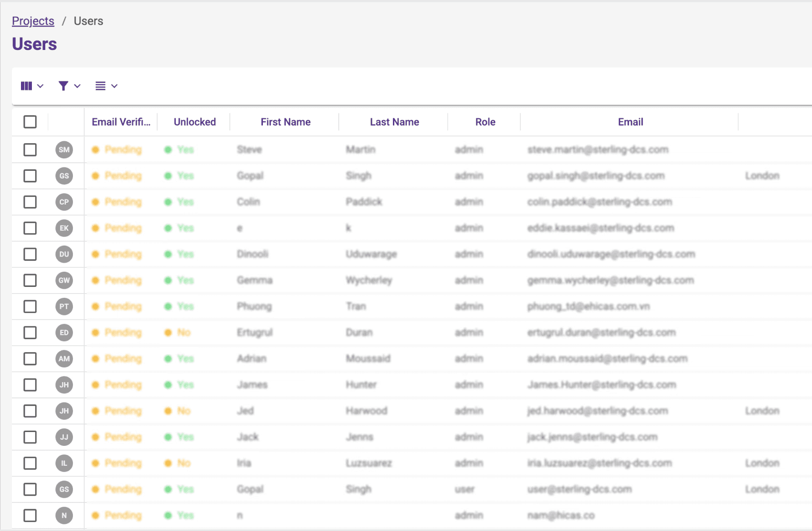Click first name Ertugrul cell

pos(255,333)
